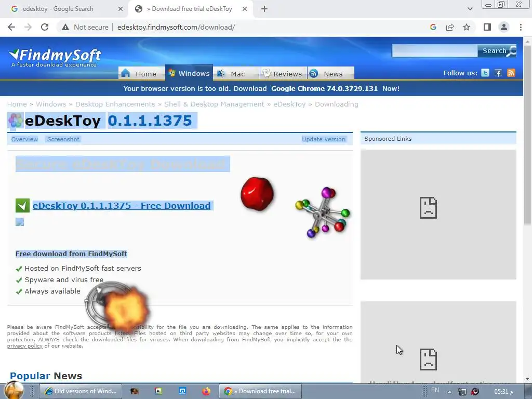Open the Chrome three-dot menu
Screen dimensions: 532x399
point(521,27)
